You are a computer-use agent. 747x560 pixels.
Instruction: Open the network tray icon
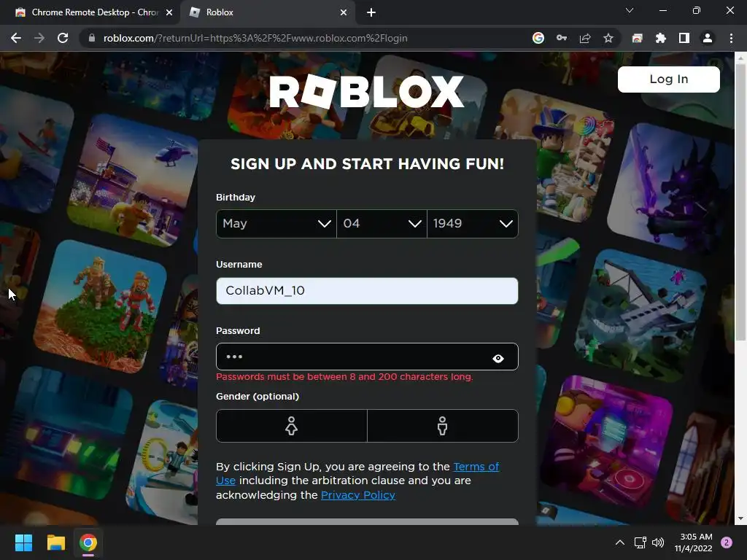(640, 542)
